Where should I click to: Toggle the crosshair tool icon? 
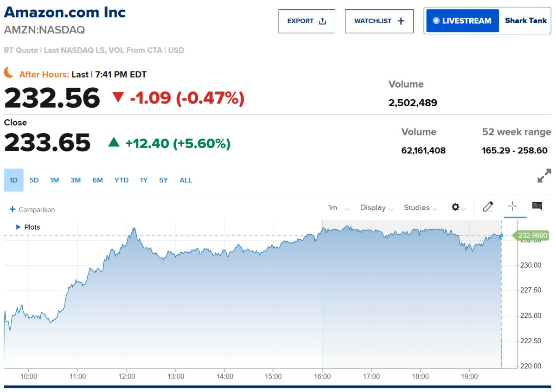pos(512,206)
